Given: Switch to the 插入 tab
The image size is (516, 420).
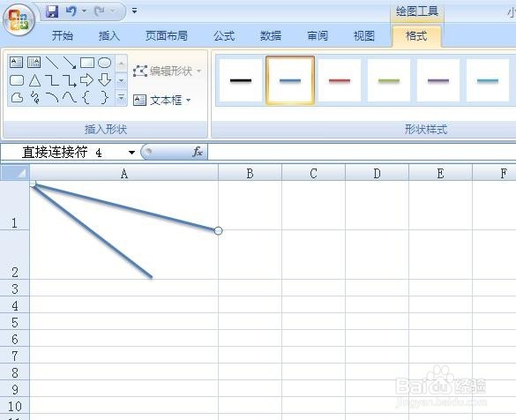Looking at the screenshot, I should (x=108, y=35).
